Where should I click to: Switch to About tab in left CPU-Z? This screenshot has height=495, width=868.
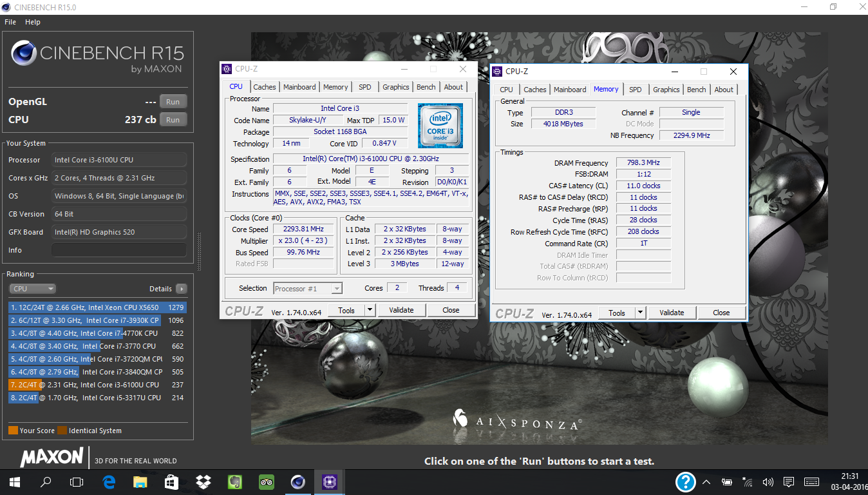[453, 87]
